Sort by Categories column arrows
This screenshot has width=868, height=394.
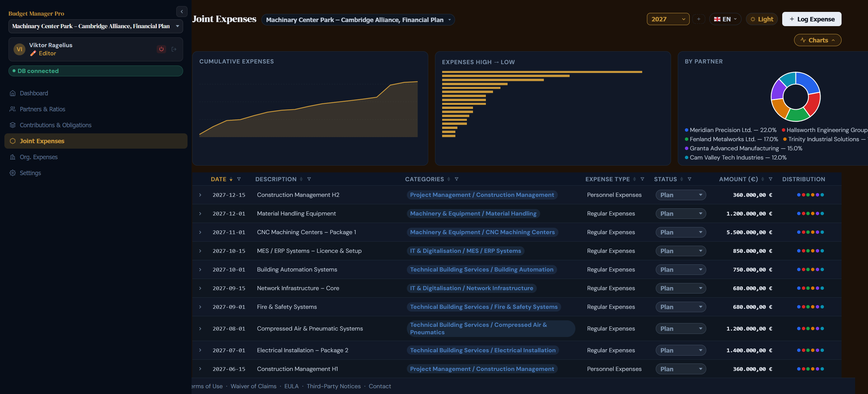point(449,179)
